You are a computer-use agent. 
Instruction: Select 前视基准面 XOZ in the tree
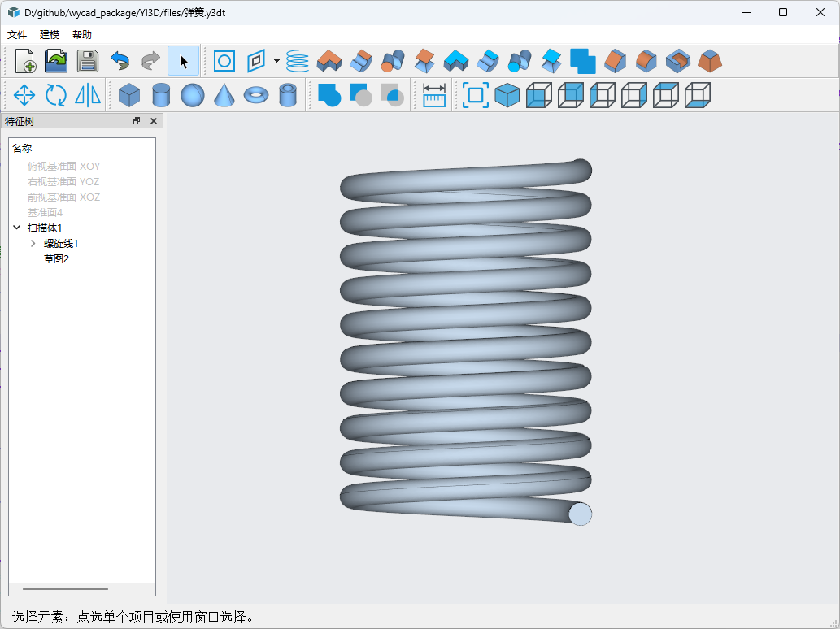(x=63, y=197)
